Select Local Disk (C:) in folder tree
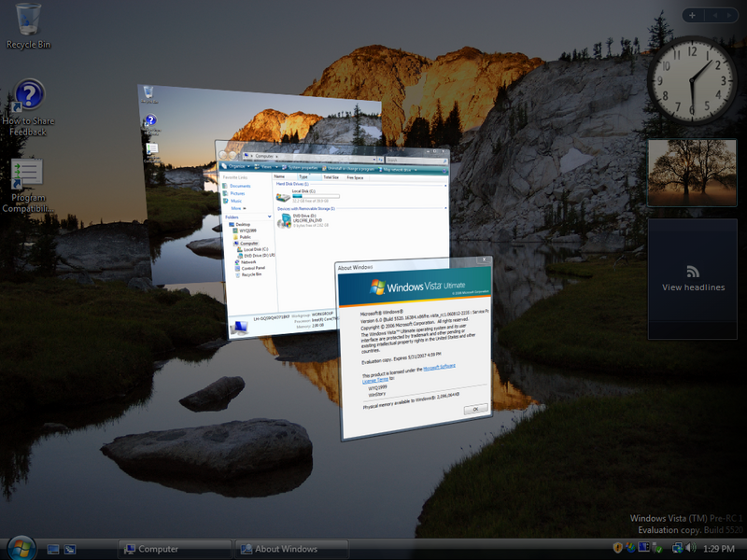747x560 pixels. 253,249
